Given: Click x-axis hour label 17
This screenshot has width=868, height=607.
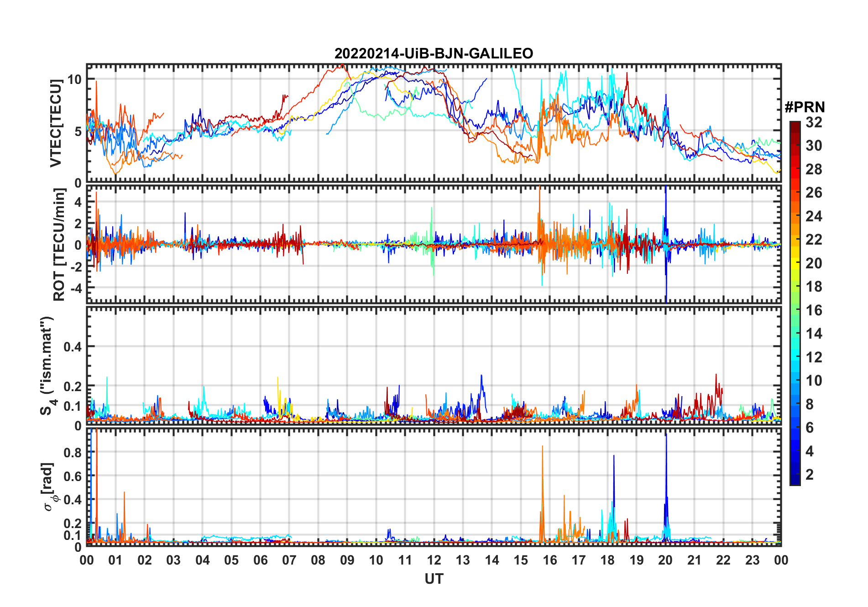Looking at the screenshot, I should pos(579,560).
